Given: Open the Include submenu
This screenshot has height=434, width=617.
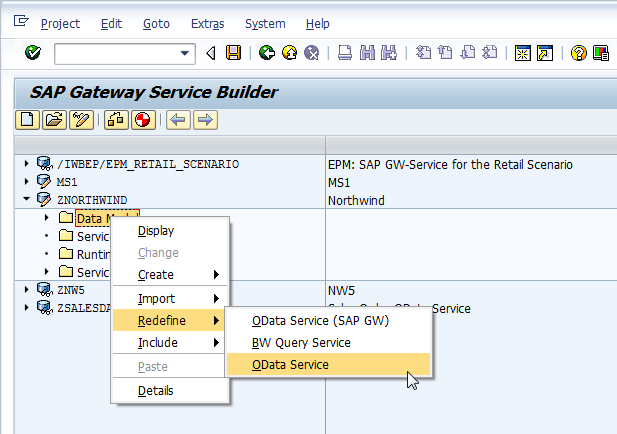Looking at the screenshot, I should click(170, 343).
